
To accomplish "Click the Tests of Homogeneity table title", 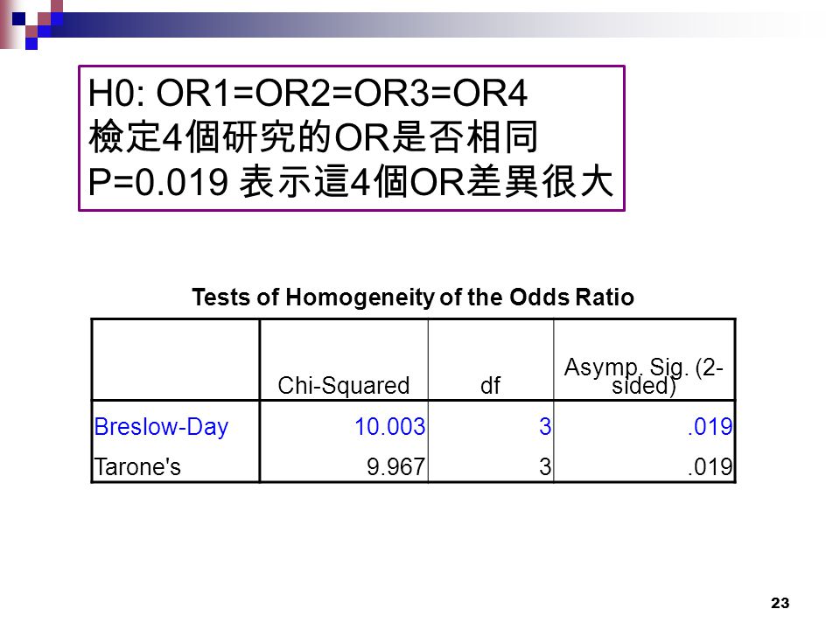I will pyautogui.click(x=413, y=297).
